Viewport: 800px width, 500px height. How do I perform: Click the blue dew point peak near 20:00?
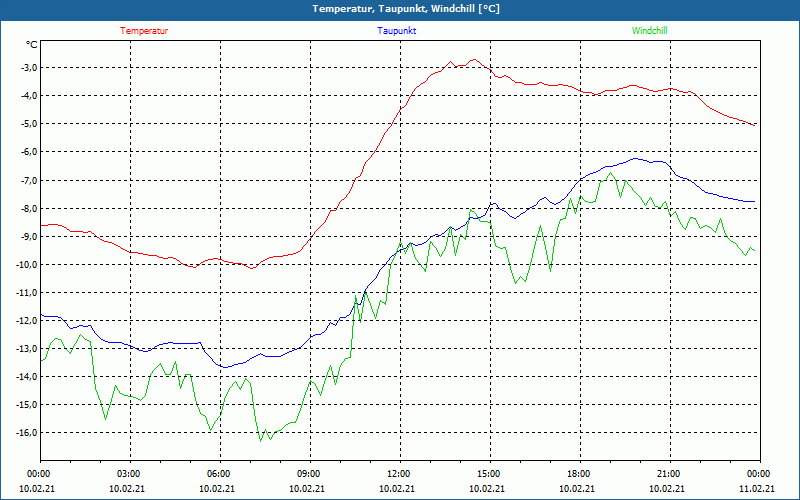[x=635, y=159]
